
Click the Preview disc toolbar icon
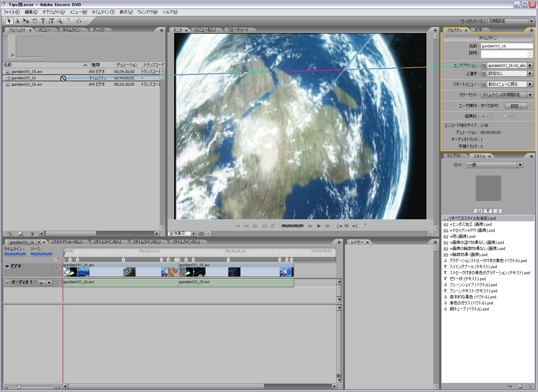79,21
